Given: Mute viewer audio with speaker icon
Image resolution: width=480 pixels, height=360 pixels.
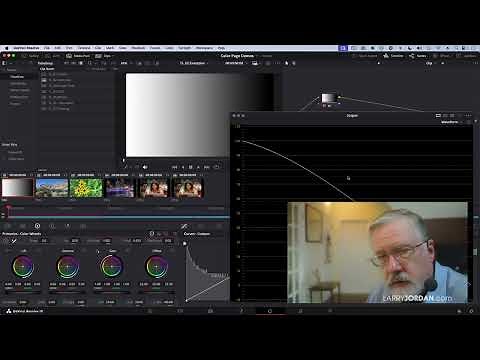Looking at the screenshot, I should (145, 167).
